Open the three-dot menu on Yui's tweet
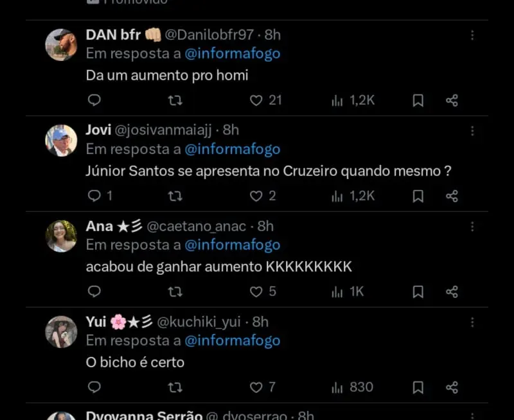This screenshot has height=420, width=514. pyautogui.click(x=472, y=322)
